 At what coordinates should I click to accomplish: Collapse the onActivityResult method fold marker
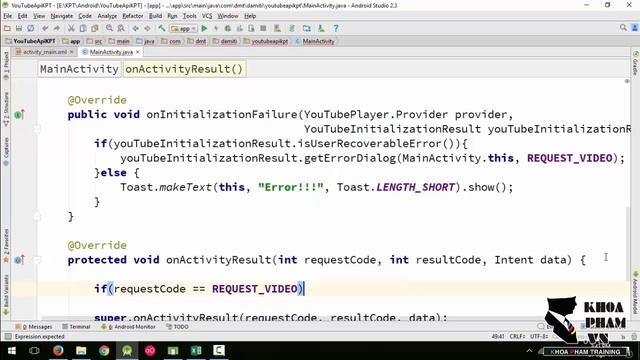(x=37, y=260)
